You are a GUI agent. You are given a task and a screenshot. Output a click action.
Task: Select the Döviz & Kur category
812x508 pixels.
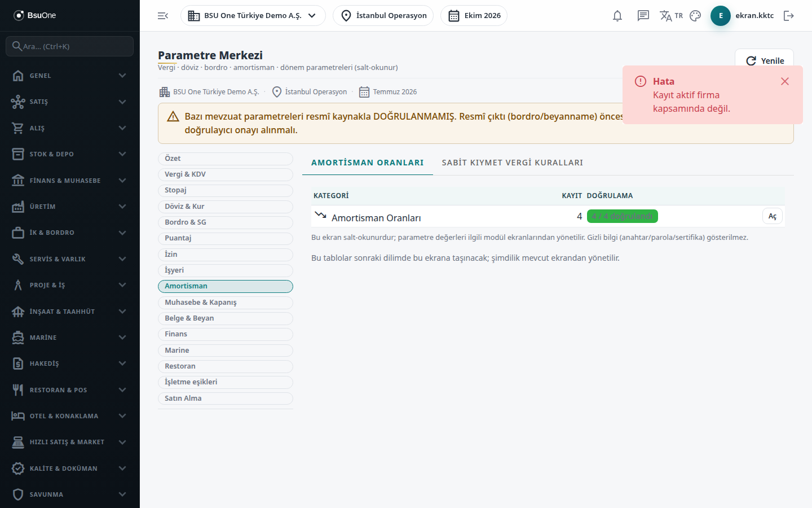226,207
